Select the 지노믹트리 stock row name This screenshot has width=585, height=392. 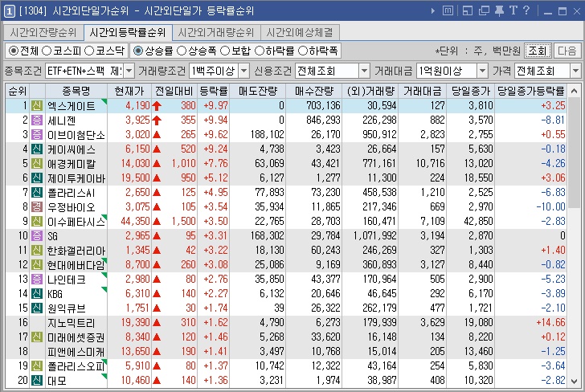72,323
